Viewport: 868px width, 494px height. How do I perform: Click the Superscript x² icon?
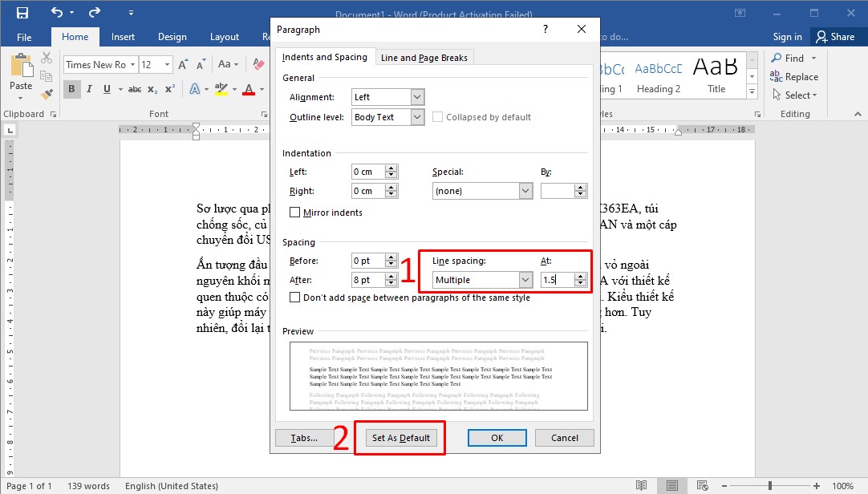[x=170, y=89]
